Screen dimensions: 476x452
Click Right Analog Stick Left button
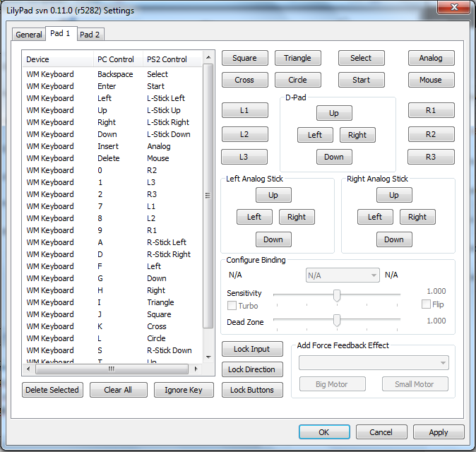pyautogui.click(x=375, y=217)
